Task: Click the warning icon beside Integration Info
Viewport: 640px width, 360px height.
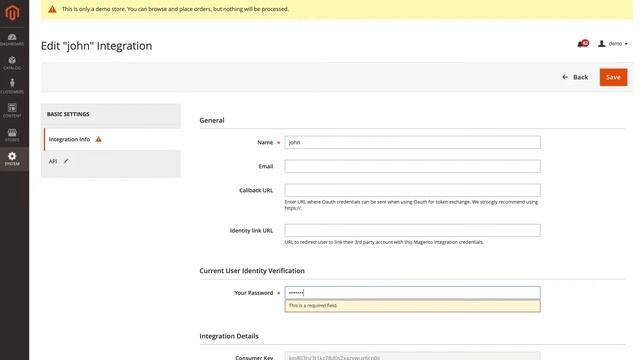Action: tap(99, 139)
